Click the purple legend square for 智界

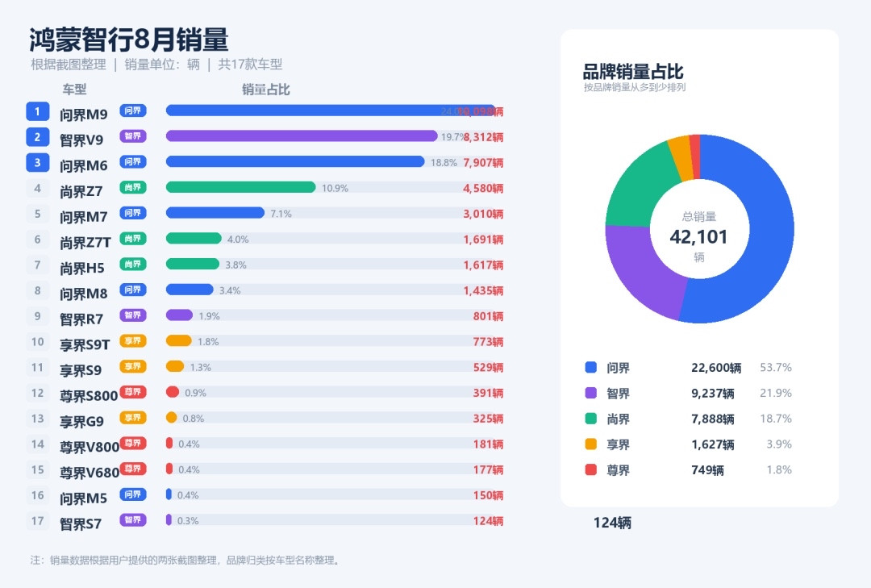point(591,393)
